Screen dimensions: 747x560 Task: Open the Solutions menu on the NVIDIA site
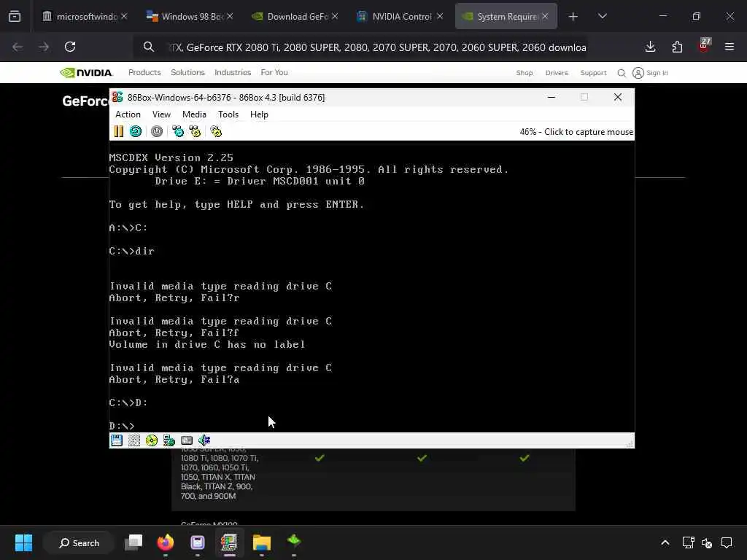click(x=187, y=72)
